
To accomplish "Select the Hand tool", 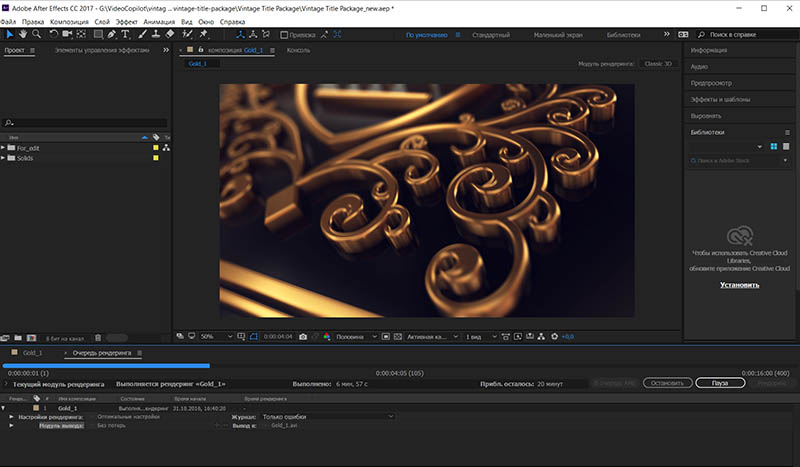I will click(x=23, y=34).
